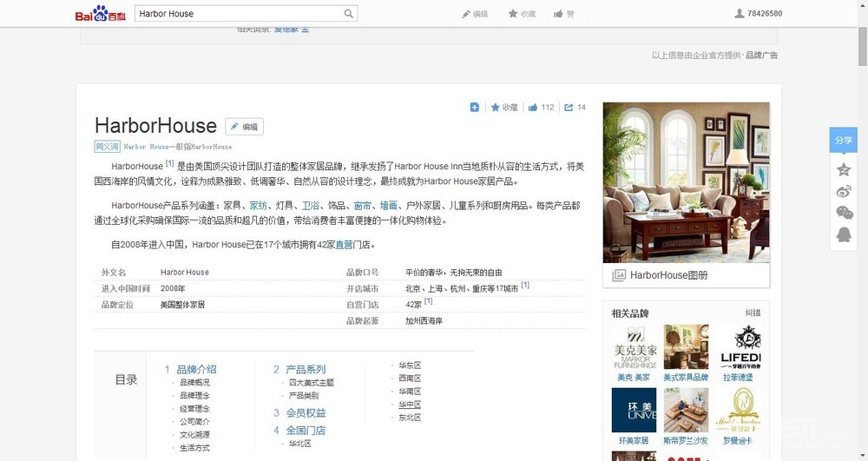Click the 收藏 star in the article toolbar
Viewport: 868px width, 461px height.
point(496,108)
